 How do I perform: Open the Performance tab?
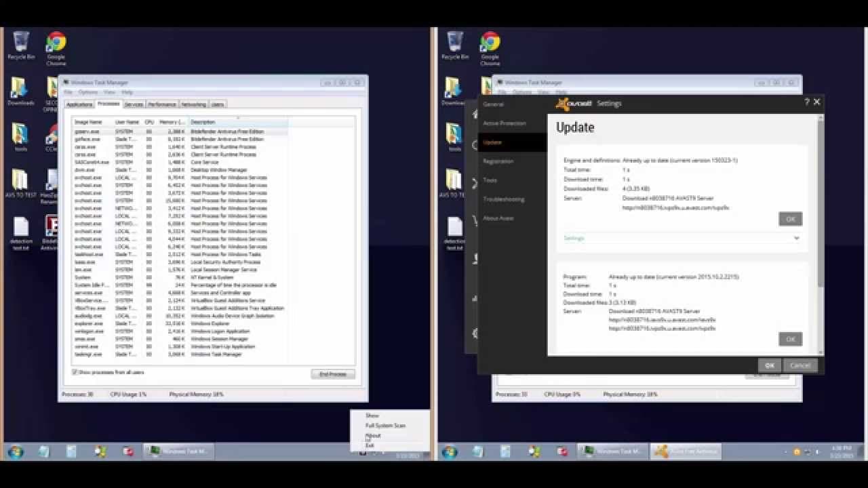pyautogui.click(x=162, y=104)
